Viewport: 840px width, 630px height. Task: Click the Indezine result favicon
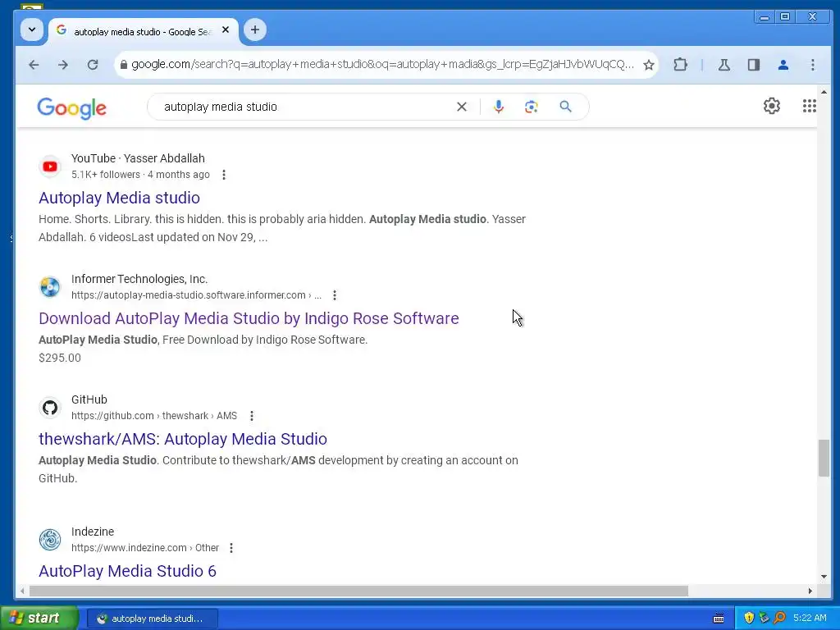click(x=50, y=540)
